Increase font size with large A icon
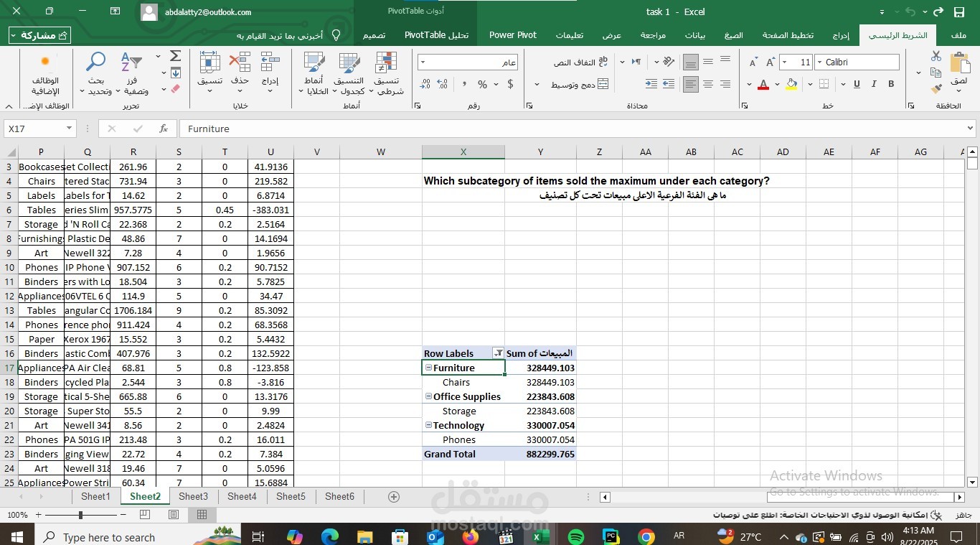Image resolution: width=980 pixels, height=545 pixels. [x=770, y=62]
